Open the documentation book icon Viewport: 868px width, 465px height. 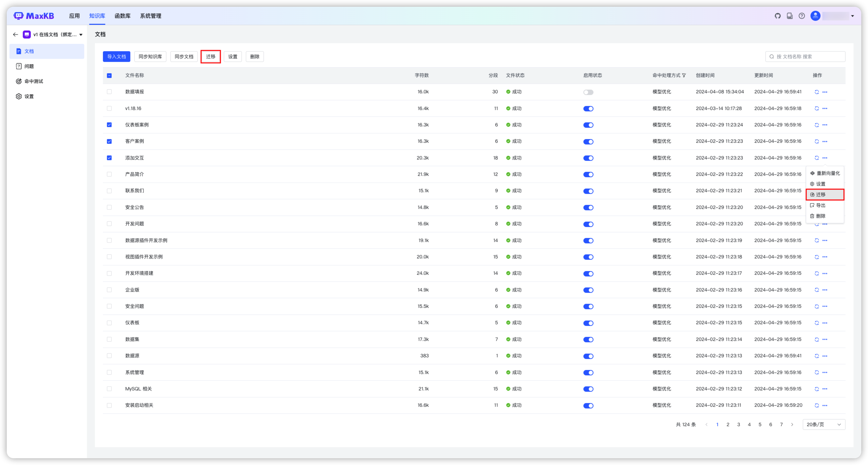[x=790, y=16]
